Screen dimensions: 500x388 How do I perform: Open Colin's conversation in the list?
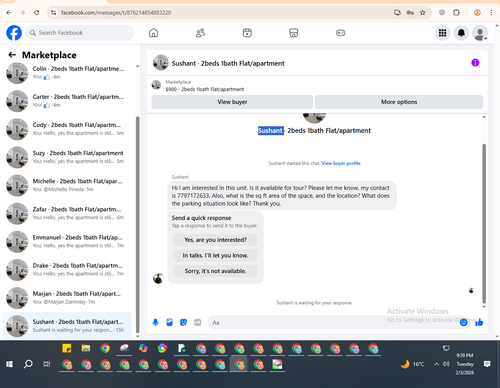pos(68,72)
